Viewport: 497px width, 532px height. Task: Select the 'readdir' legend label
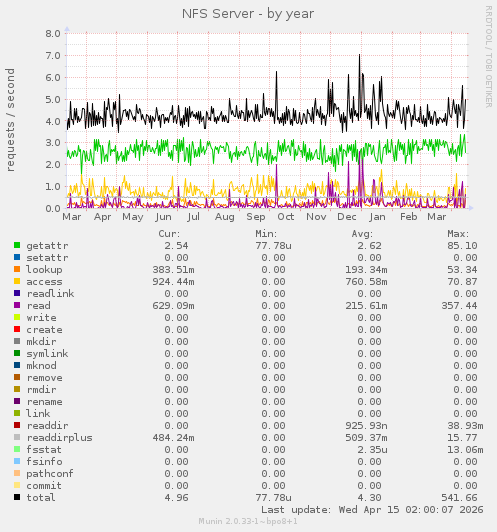pos(47,425)
